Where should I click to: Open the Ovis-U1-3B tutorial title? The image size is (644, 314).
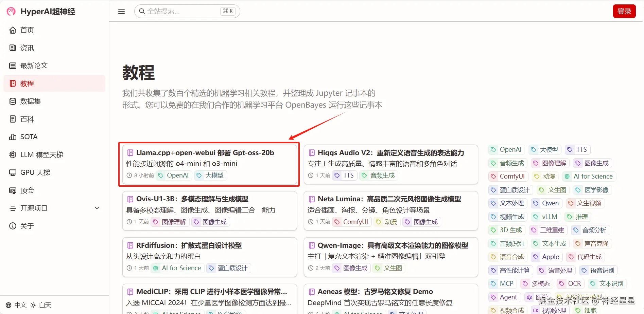192,199
